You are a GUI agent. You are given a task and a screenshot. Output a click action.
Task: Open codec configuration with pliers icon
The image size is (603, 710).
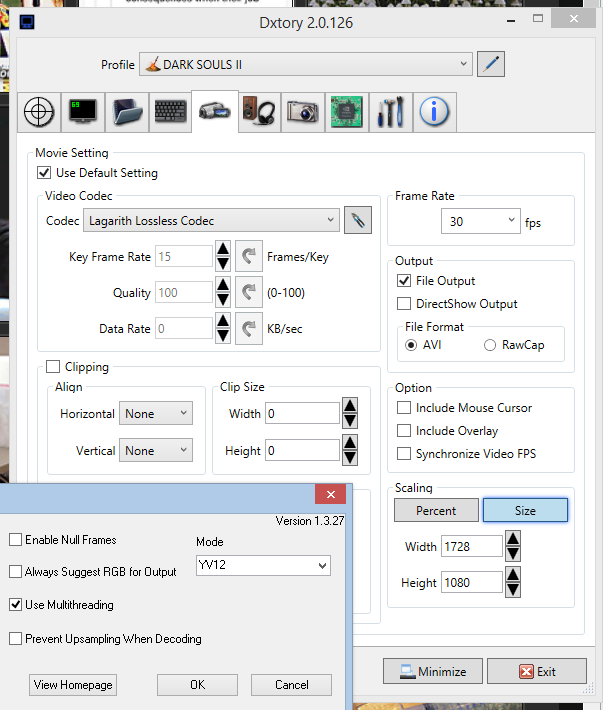[x=358, y=220]
